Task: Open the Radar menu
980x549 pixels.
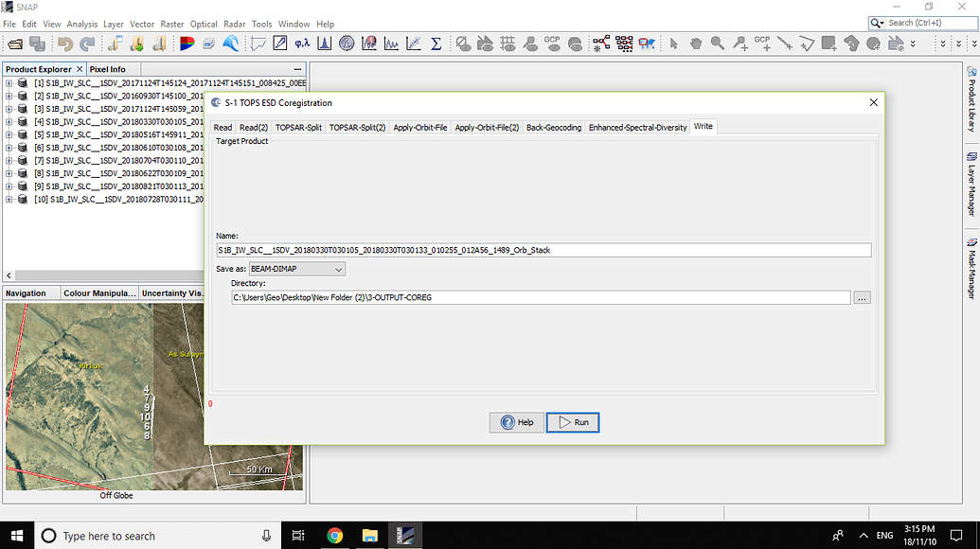Action: (234, 24)
